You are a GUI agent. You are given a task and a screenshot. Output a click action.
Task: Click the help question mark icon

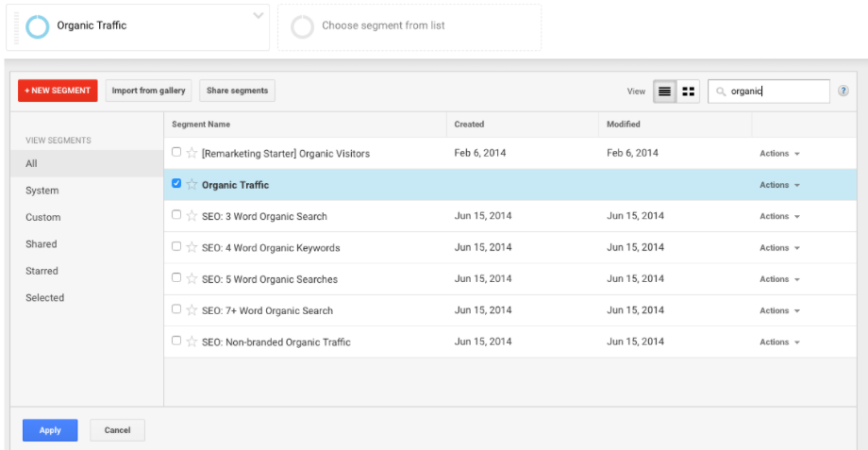pyautogui.click(x=843, y=92)
